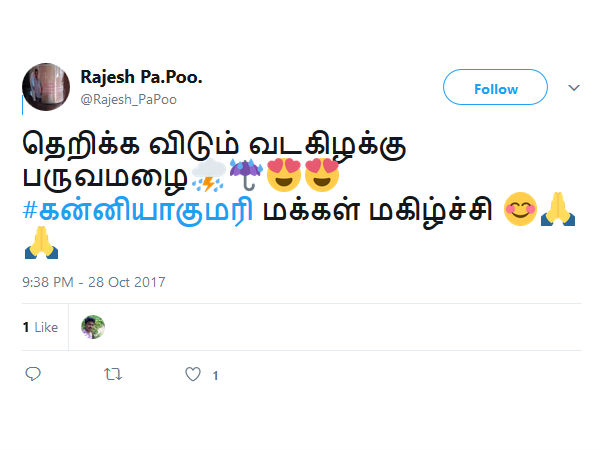
Task: Click the 1 Like count
Action: click(x=40, y=328)
